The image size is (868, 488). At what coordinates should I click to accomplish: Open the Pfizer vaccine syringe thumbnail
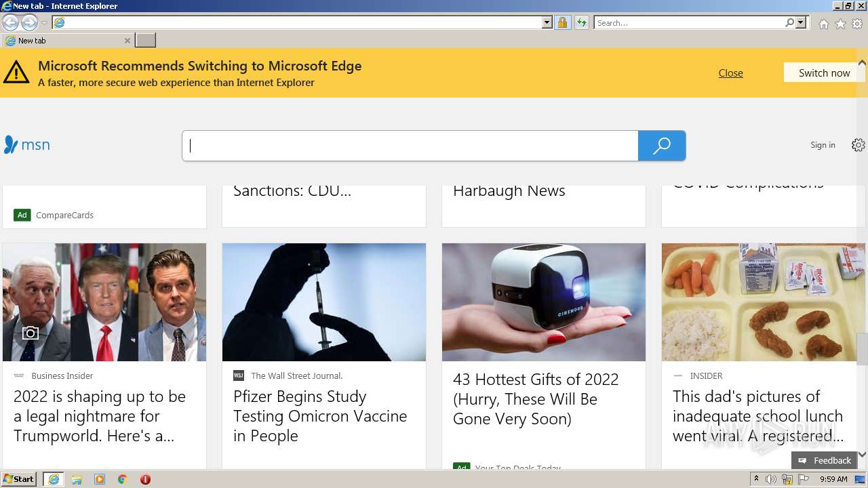324,302
